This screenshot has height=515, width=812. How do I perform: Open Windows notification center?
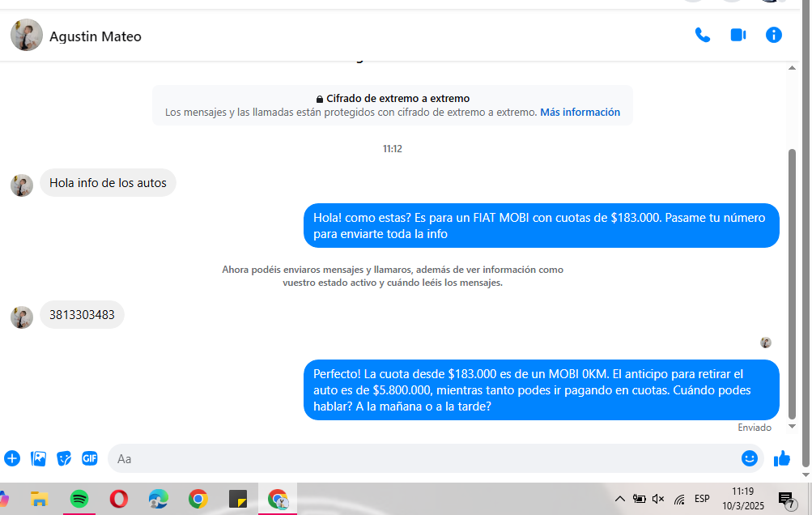(x=785, y=499)
